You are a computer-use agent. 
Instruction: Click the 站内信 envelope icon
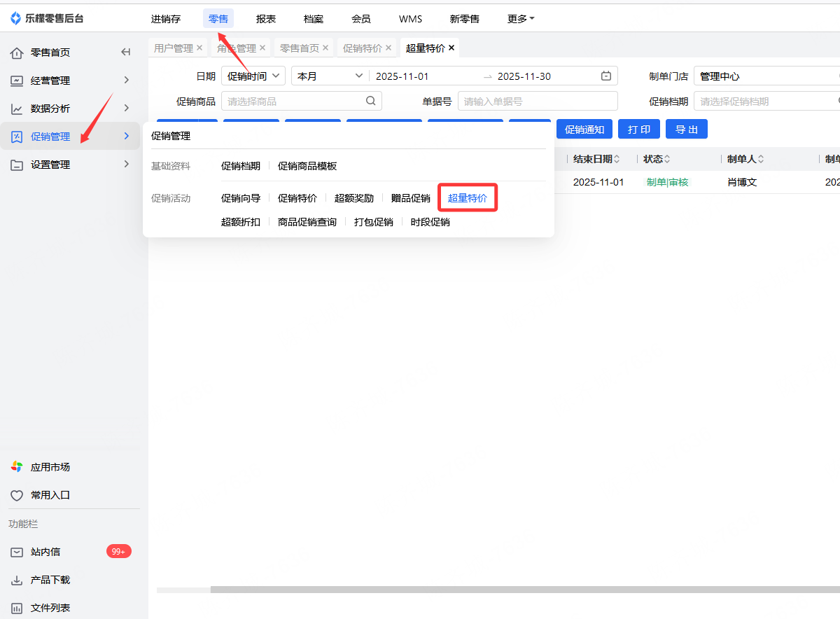(x=17, y=552)
